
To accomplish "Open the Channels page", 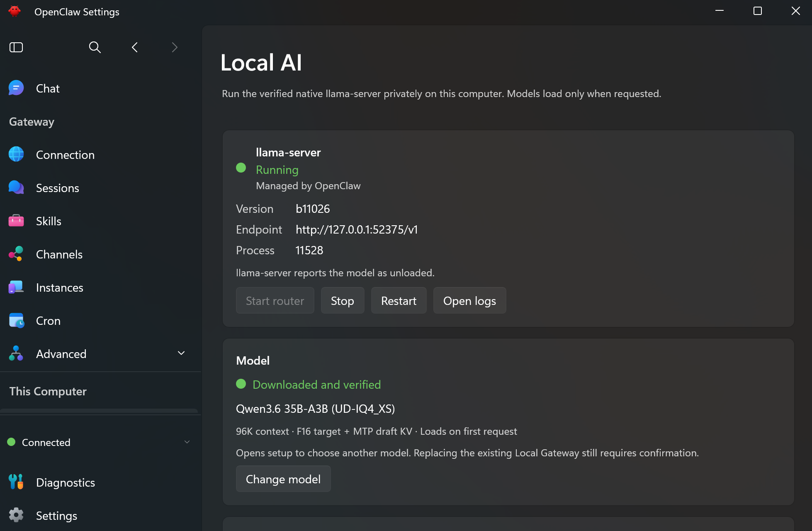I will [100, 254].
